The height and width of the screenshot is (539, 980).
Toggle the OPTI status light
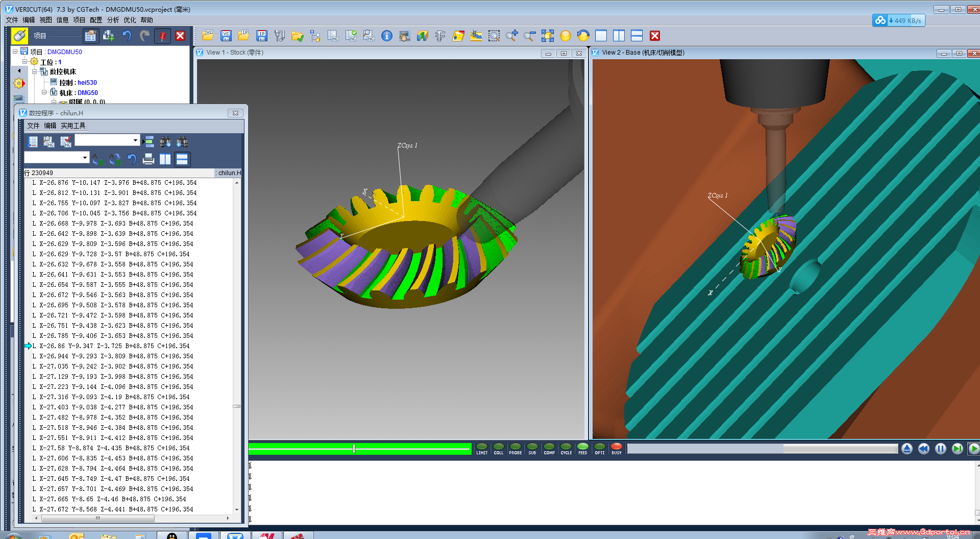(600, 449)
